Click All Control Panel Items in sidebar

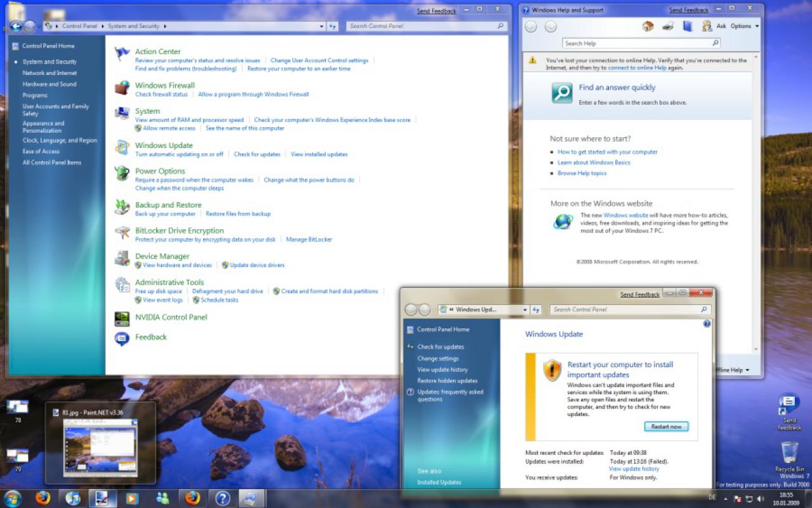[52, 163]
